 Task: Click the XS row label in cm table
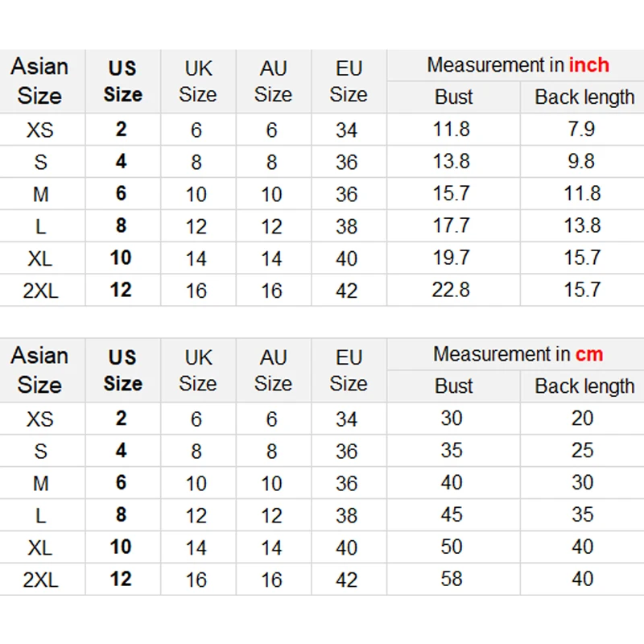[40, 419]
